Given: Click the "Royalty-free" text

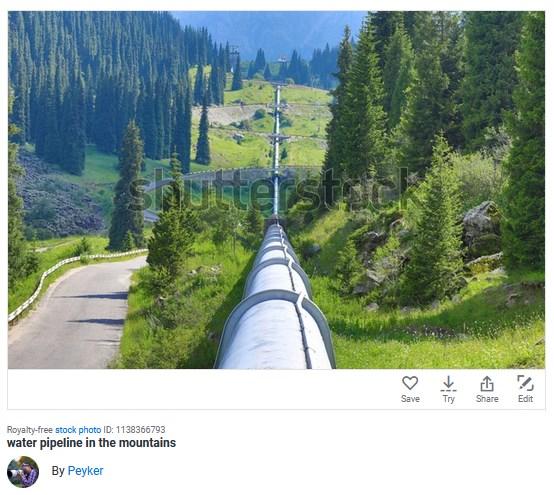Looking at the screenshot, I should 30,430.
